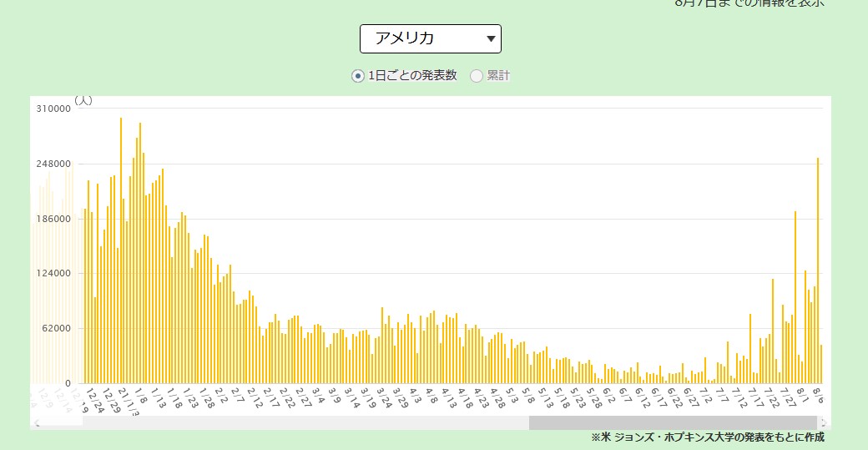
Task: Click the tallest bar near 21/1/3
Action: click(121, 250)
